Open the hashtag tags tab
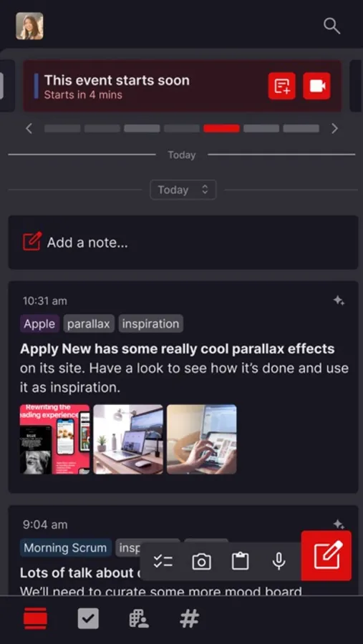 [x=190, y=619]
